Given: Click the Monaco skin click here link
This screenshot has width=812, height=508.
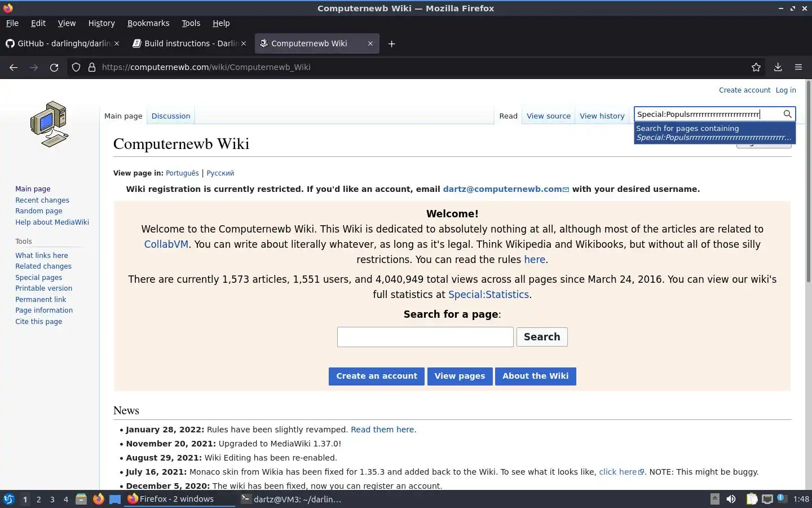Looking at the screenshot, I should [x=621, y=472].
